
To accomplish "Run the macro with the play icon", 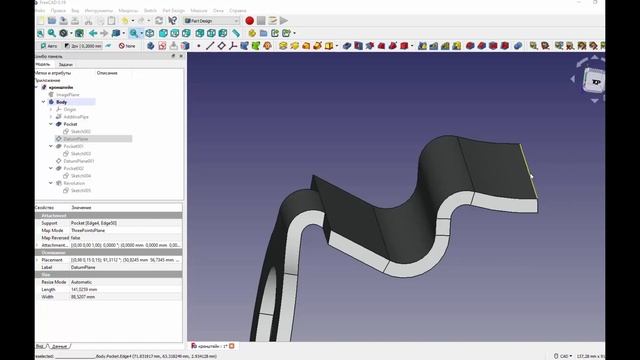I will [x=284, y=20].
